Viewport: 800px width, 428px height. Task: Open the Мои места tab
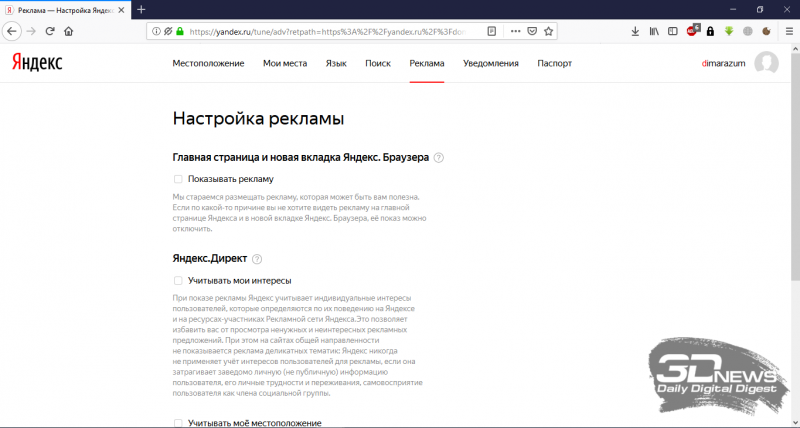click(x=285, y=63)
